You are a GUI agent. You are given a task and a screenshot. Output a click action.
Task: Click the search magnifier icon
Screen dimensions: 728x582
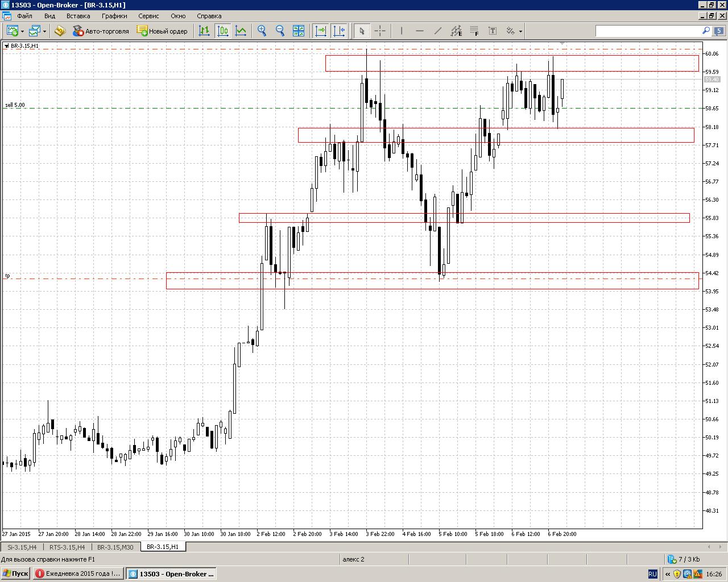(x=706, y=31)
